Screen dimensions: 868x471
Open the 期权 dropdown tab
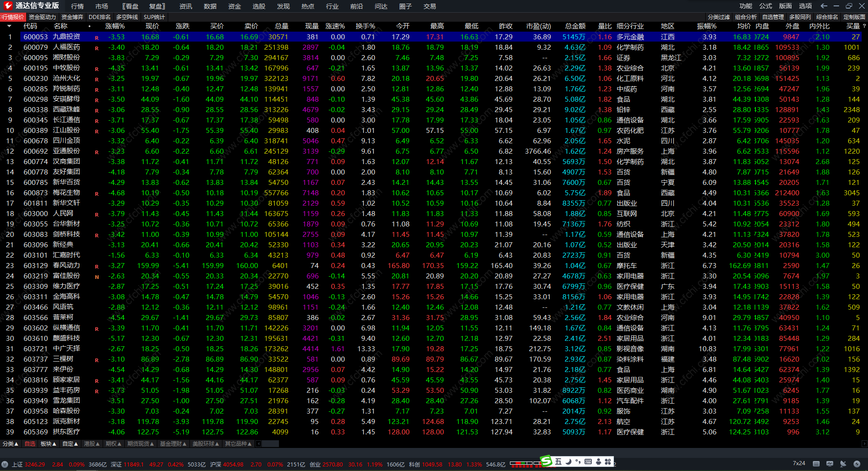pyautogui.click(x=113, y=444)
